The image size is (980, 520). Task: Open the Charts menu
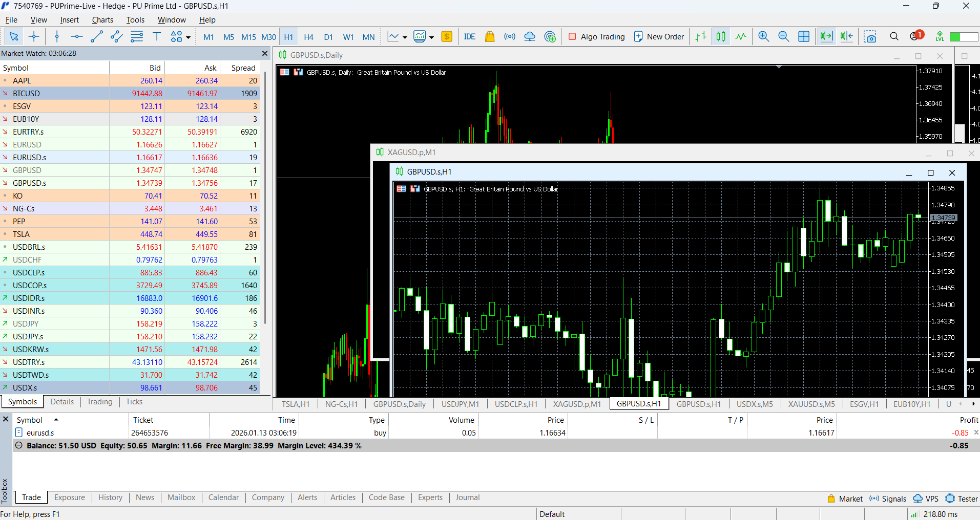102,20
